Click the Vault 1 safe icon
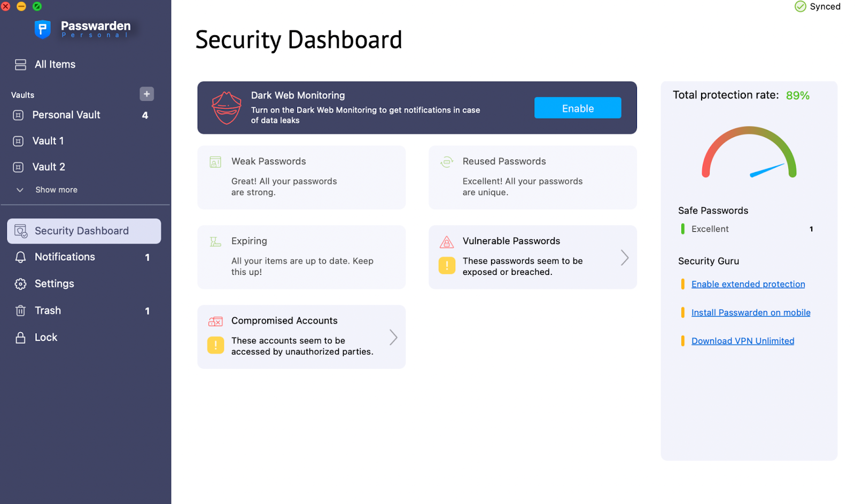The image size is (855, 504). (18, 141)
